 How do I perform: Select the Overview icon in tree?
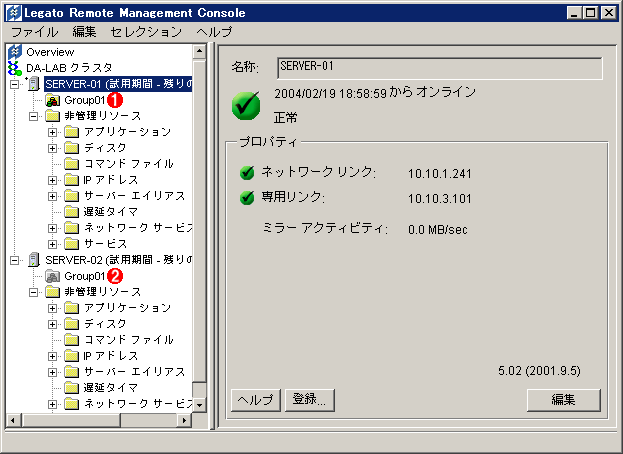15,52
